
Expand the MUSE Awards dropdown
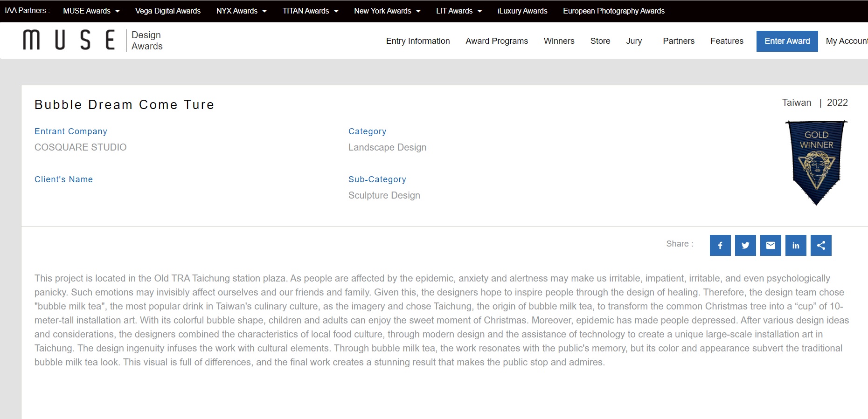[91, 11]
